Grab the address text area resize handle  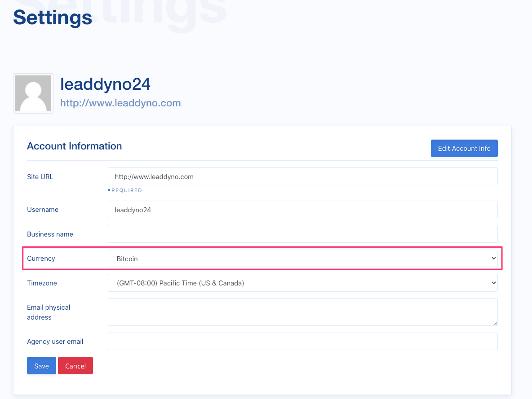point(495,323)
